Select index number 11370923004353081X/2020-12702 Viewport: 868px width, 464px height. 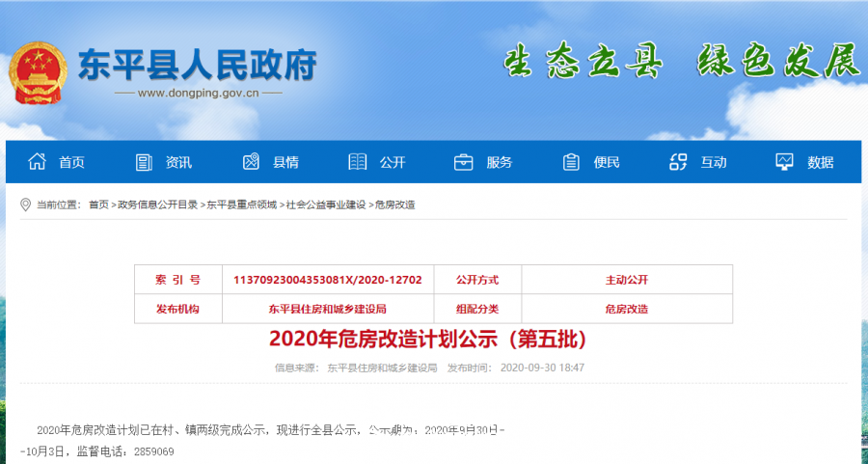point(328,280)
